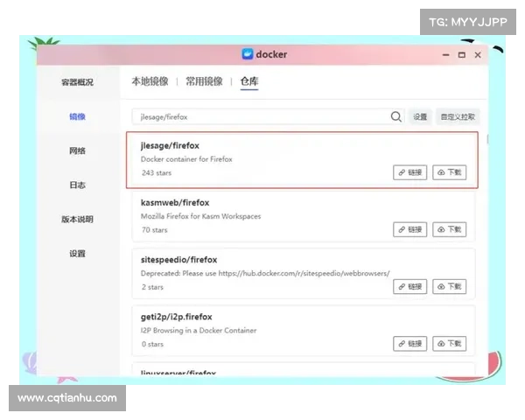Click the docker whale logo in title bar
The image size is (525, 420).
[x=247, y=54]
